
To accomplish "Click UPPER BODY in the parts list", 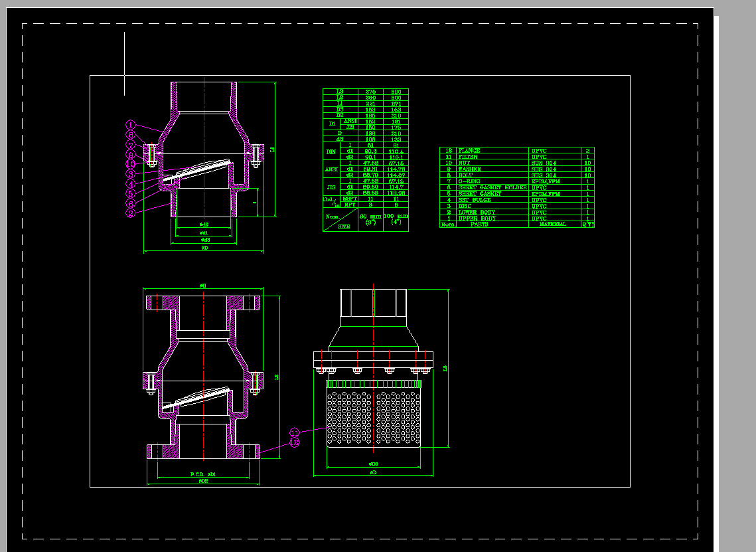I will [477, 219].
